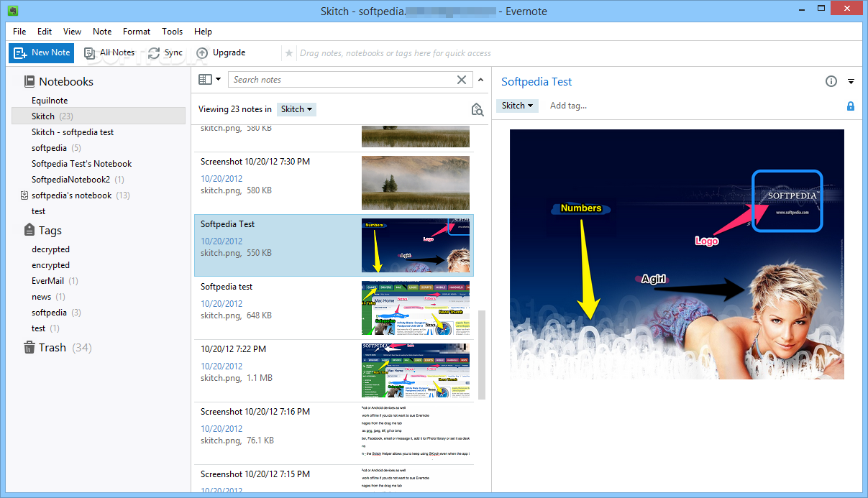The image size is (868, 498).
Task: Click the blue lock icon
Action: click(x=851, y=106)
